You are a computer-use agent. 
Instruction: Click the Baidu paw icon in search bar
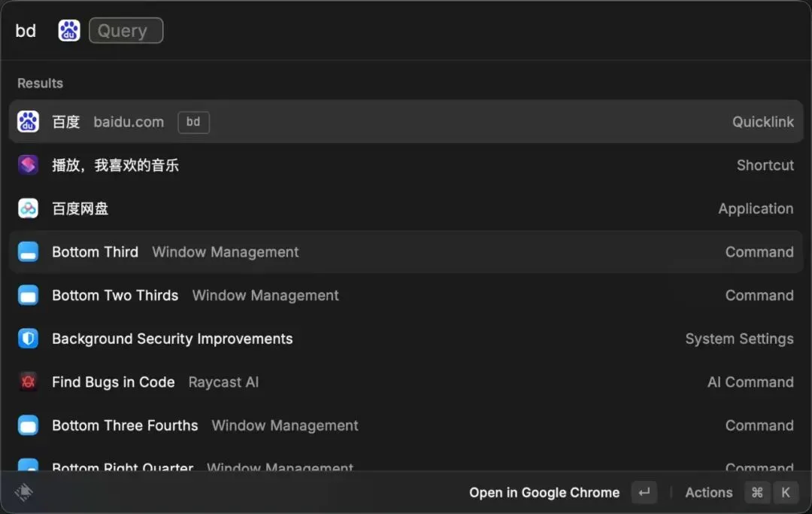[x=69, y=31]
